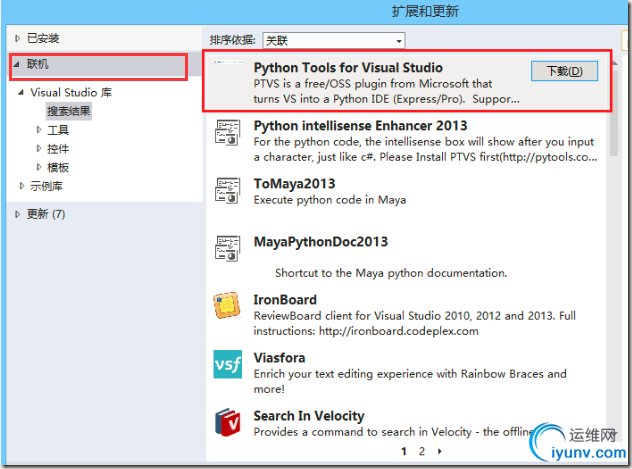Select Search In Velocity extension title
This screenshot has width=632, height=469.
(309, 416)
